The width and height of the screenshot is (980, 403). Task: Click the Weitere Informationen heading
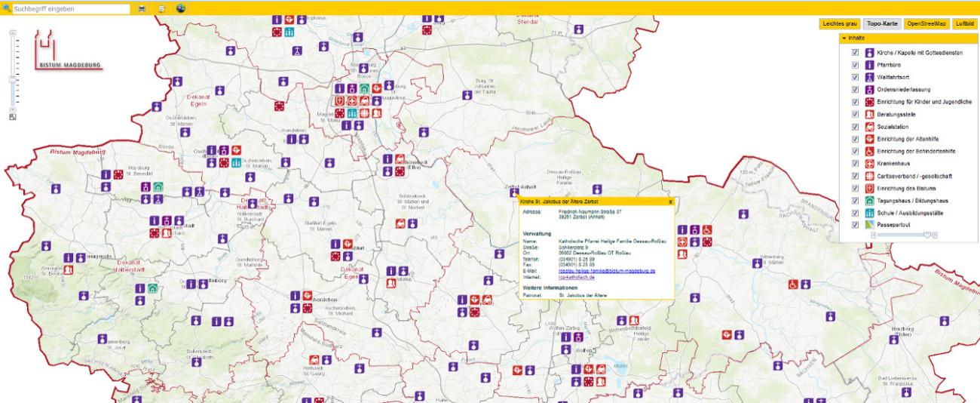click(550, 288)
